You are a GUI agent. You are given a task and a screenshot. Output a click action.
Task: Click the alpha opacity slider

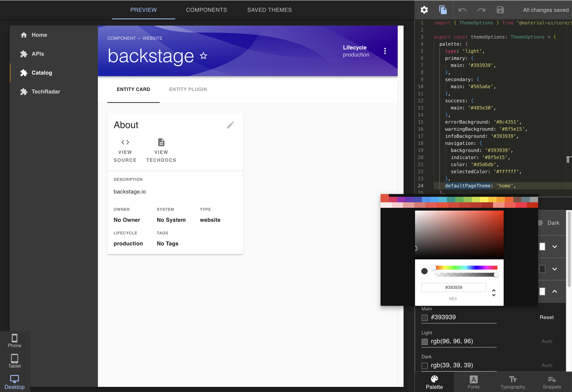click(465, 275)
